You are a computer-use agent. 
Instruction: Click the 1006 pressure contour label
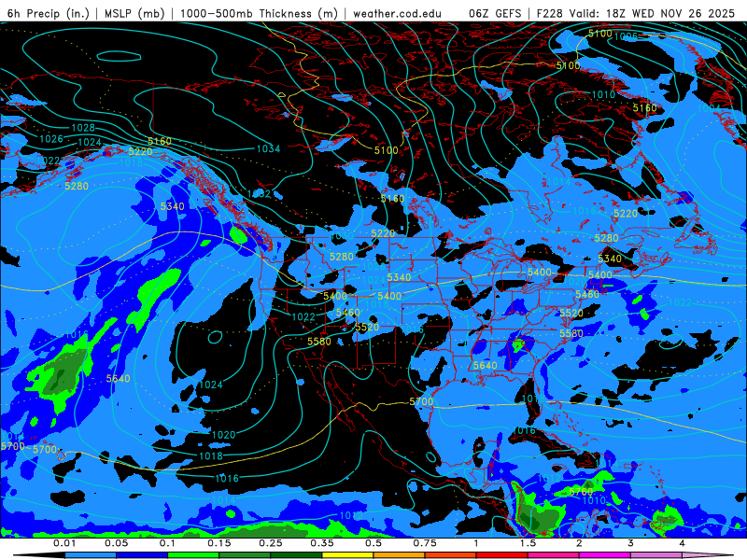tap(626, 36)
